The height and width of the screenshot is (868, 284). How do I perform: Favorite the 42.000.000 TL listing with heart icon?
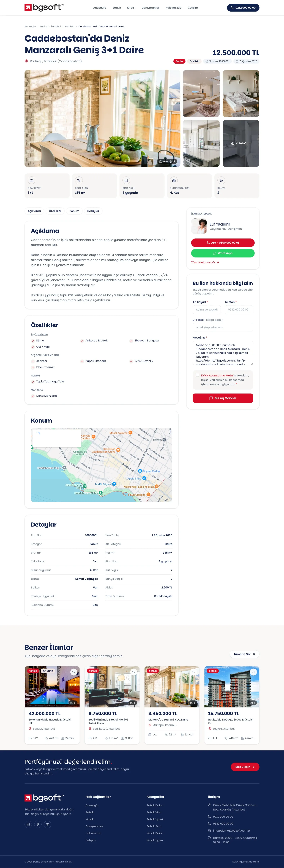coord(74,672)
